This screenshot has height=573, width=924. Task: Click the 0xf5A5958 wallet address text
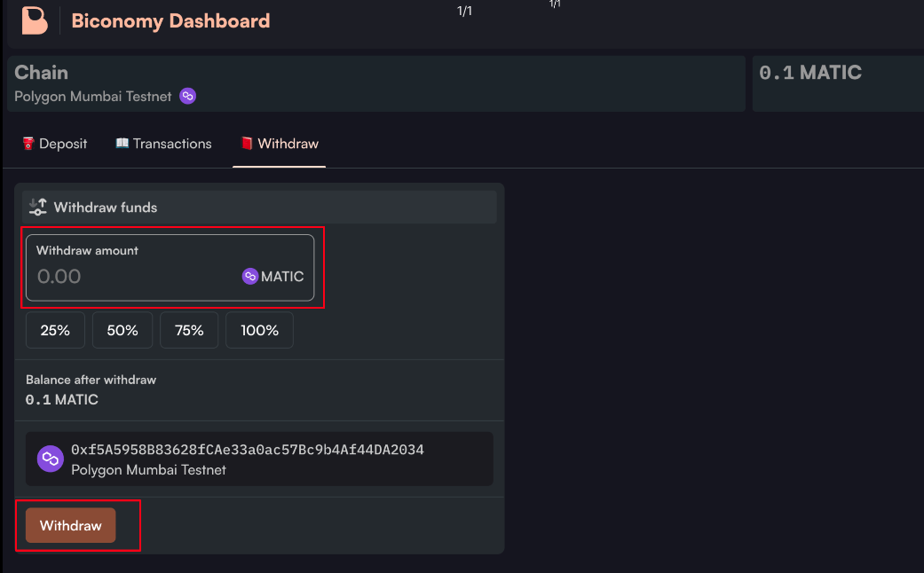(x=248, y=450)
